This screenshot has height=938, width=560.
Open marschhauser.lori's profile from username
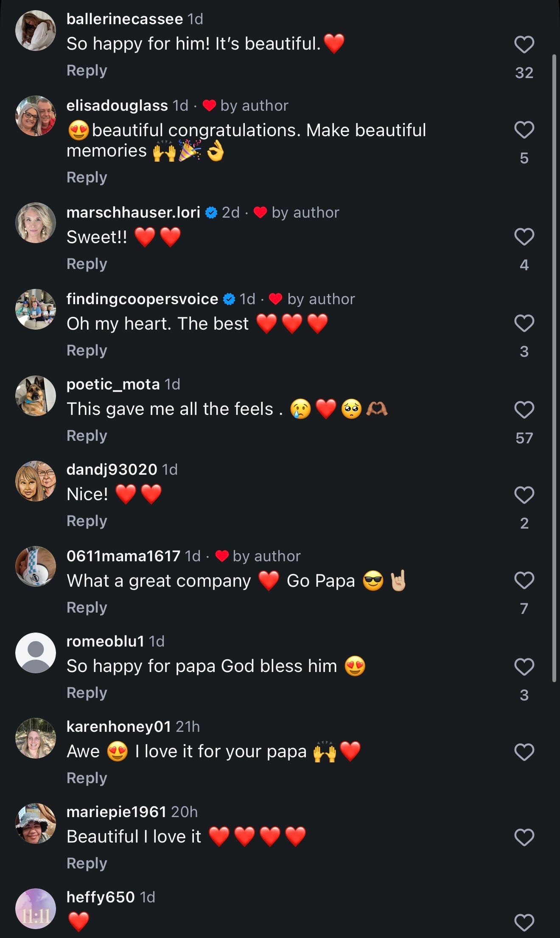pos(133,213)
